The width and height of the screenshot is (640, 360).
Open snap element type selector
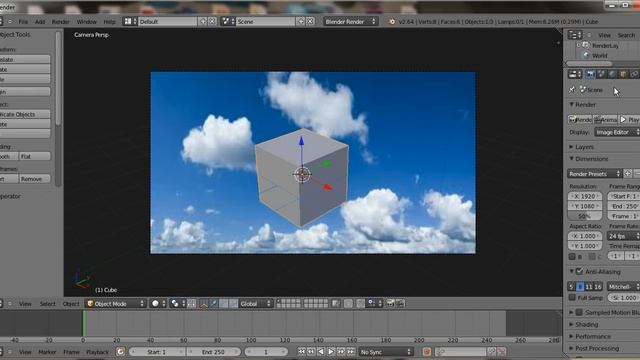(x=375, y=304)
